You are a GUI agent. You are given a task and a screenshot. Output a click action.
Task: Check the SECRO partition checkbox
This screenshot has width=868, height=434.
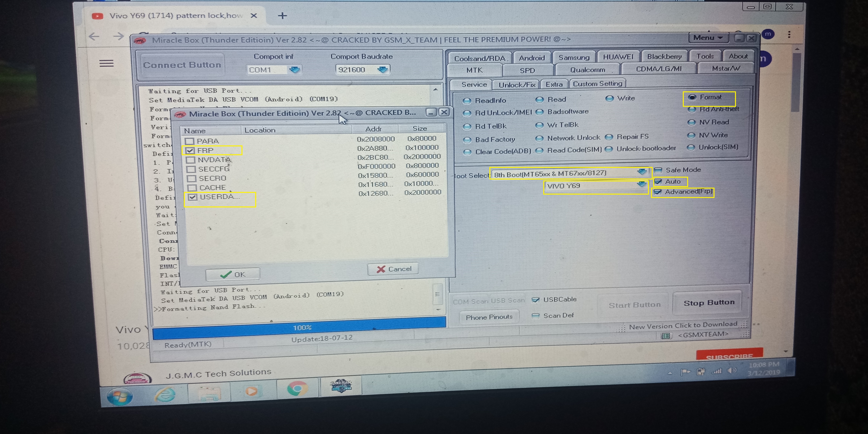click(192, 178)
